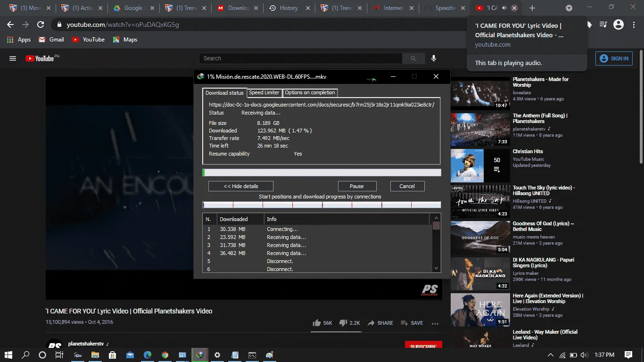This screenshot has width=644, height=362.
Task: Open a new Chrome tab
Action: (532, 8)
